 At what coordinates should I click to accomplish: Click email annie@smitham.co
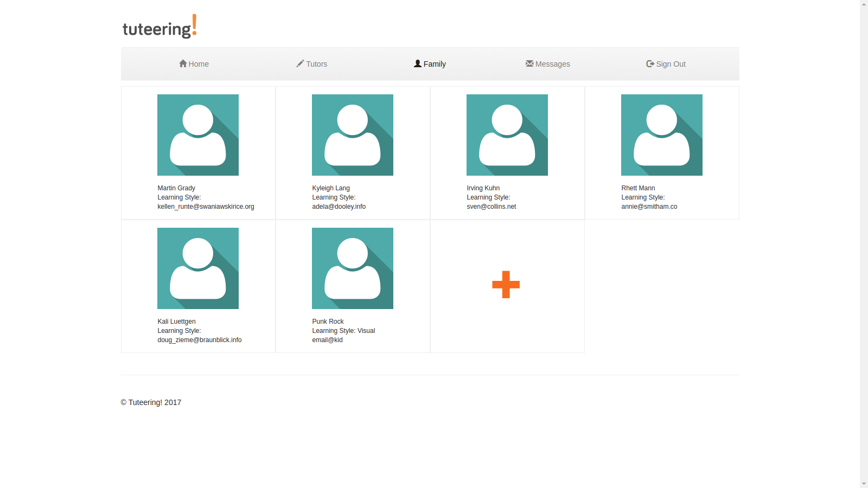(649, 207)
